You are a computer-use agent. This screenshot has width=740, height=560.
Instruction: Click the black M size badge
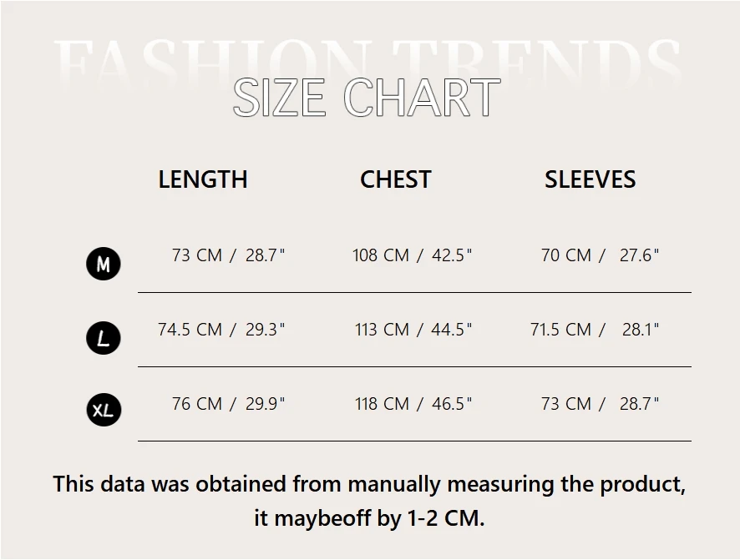[104, 265]
